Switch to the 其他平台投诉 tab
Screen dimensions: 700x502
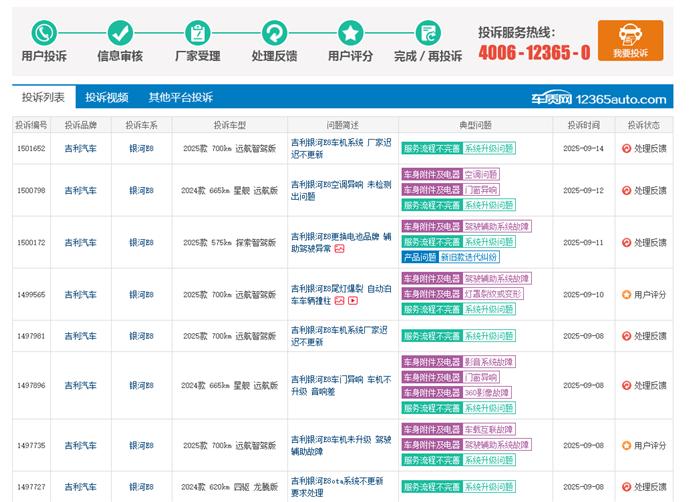(x=180, y=97)
